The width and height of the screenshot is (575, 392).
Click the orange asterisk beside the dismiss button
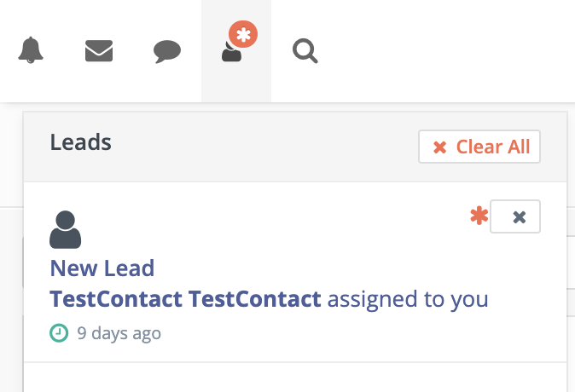point(479,216)
